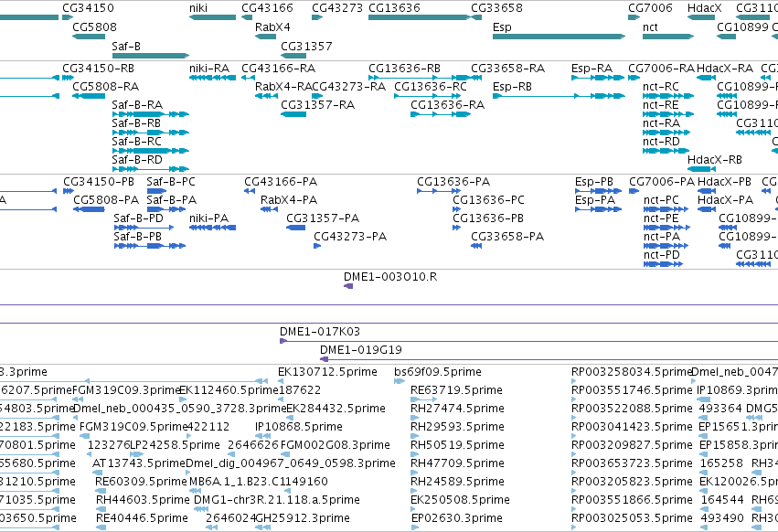Screen dimensions: 778x532
Task: Select transcript Saf-B-RC label
Action: coord(137,142)
